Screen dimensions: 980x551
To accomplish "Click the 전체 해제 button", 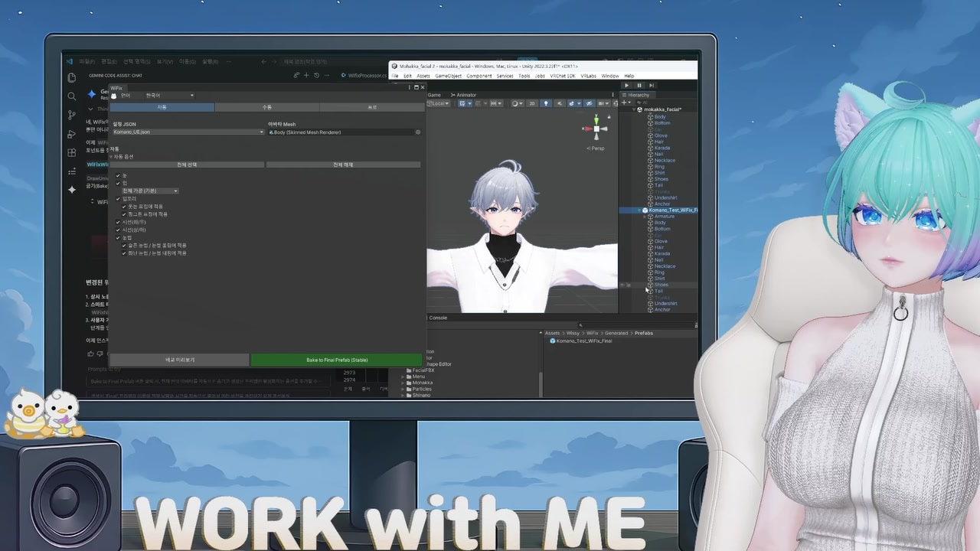I will click(343, 165).
